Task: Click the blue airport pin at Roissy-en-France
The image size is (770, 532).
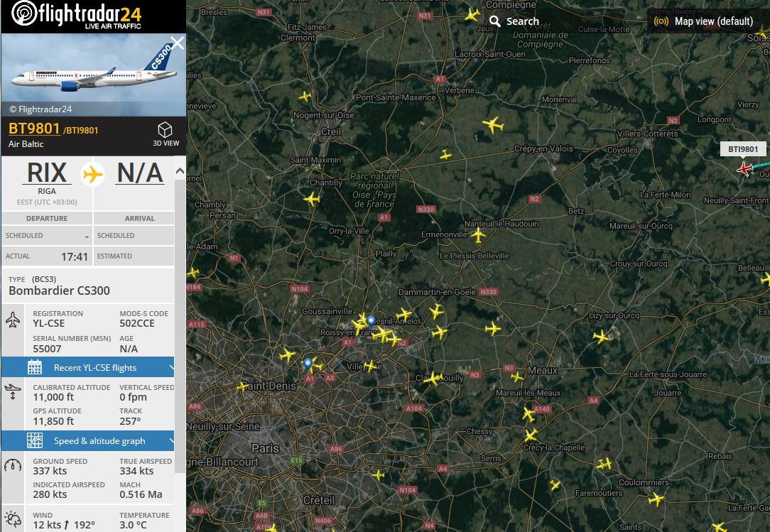Action: pyautogui.click(x=372, y=322)
